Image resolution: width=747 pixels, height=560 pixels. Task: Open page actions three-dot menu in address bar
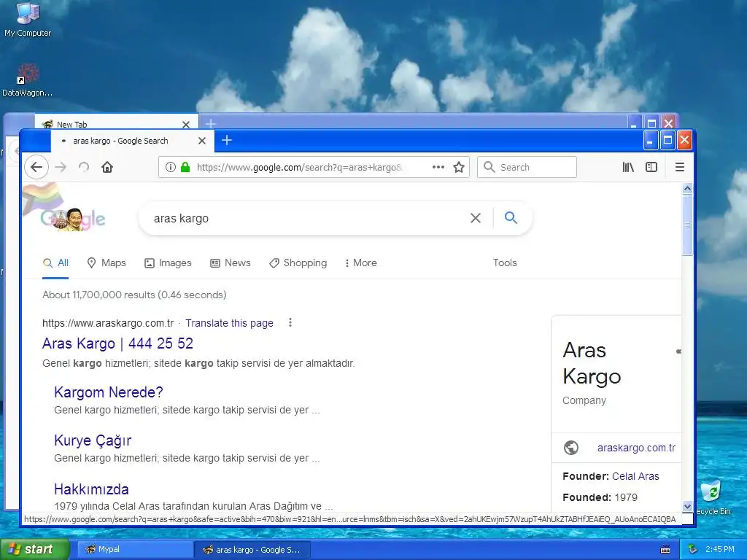[x=438, y=167]
